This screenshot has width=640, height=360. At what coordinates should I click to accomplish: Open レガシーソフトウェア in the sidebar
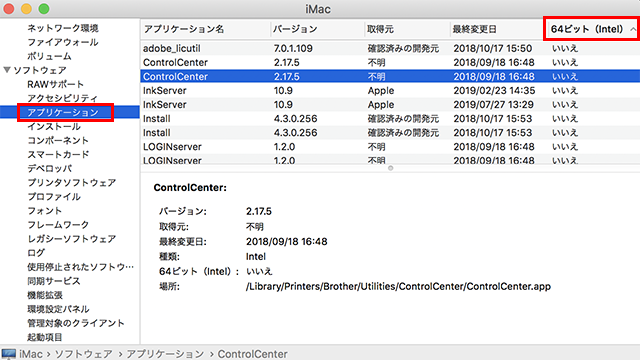[71, 238]
